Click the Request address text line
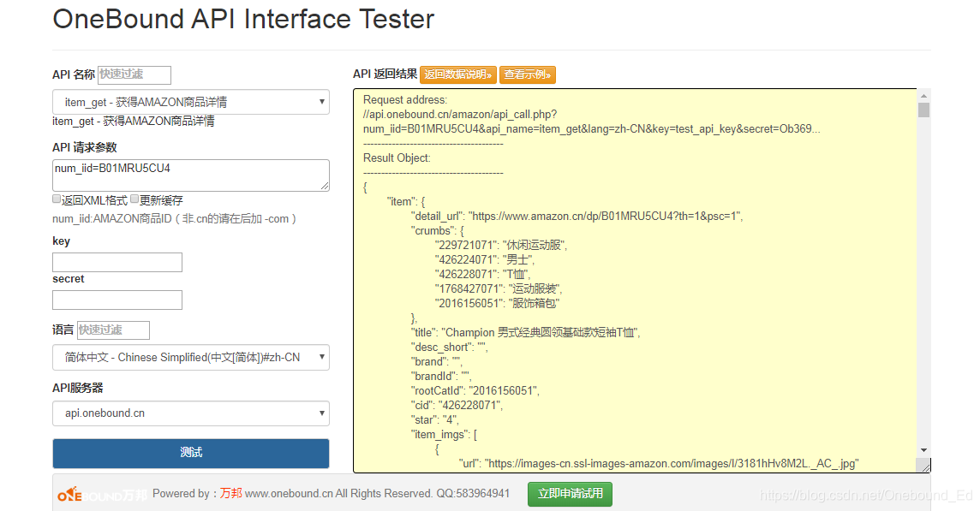Screen dimensions: 980x511 click(x=405, y=99)
